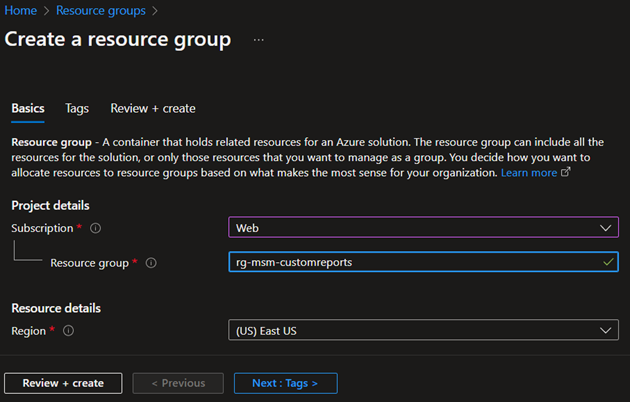Open the Tags tab
Screen dimensions: 630x402
(x=77, y=108)
